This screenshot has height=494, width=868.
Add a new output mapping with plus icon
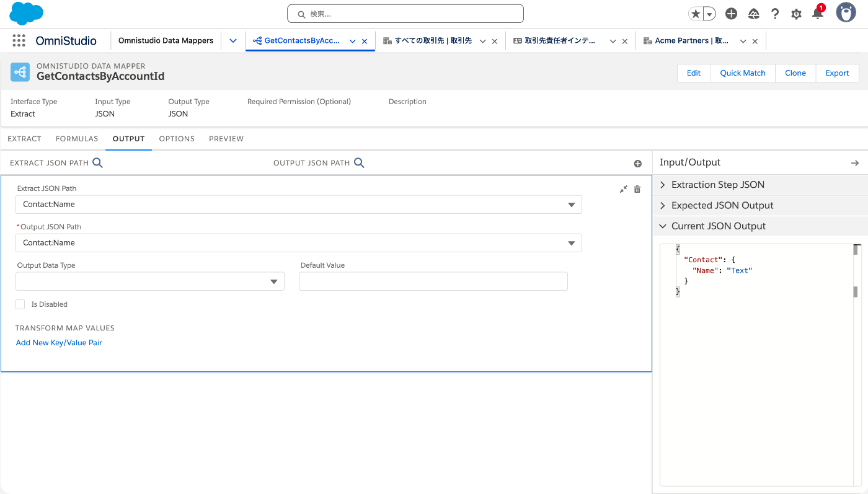tap(637, 164)
